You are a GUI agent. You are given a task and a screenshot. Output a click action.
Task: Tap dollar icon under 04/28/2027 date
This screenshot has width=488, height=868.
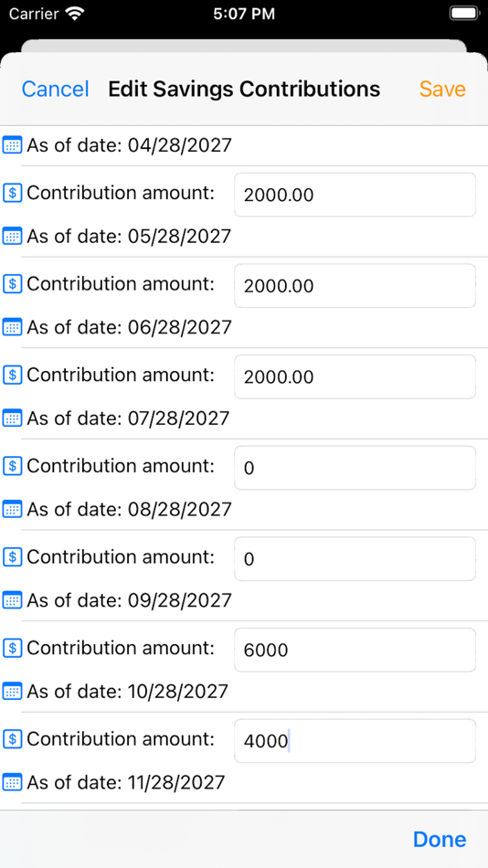coord(12,193)
